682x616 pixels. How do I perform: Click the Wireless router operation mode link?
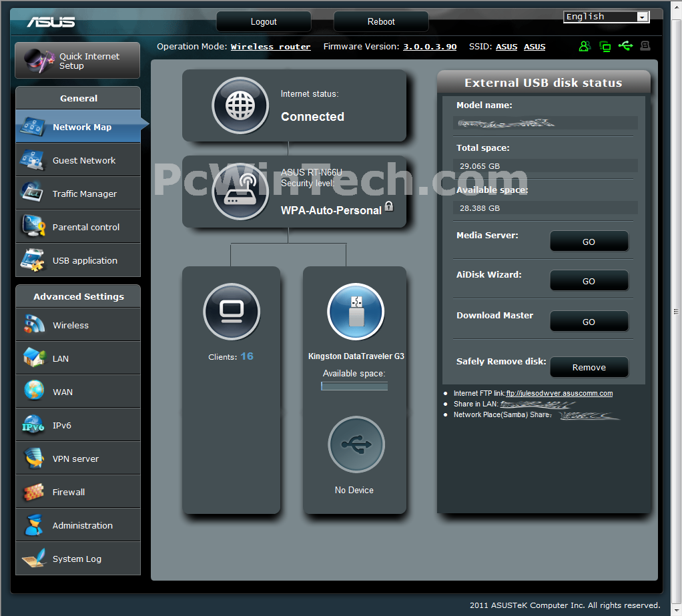[270, 47]
